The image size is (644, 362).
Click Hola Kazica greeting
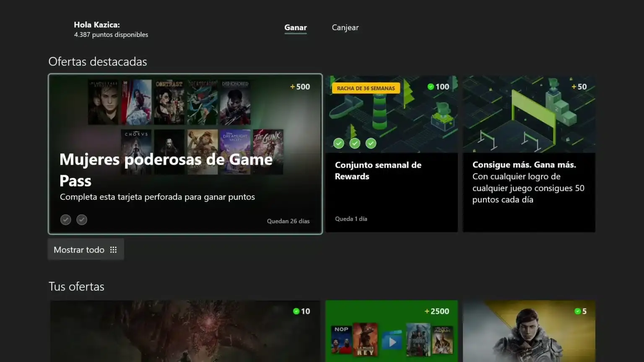click(97, 25)
